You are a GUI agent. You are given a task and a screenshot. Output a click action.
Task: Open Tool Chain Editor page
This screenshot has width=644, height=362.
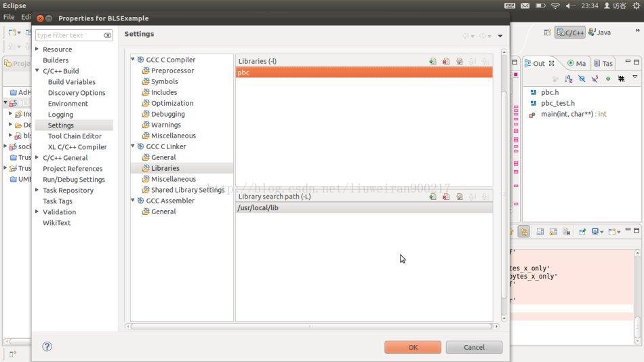point(75,136)
